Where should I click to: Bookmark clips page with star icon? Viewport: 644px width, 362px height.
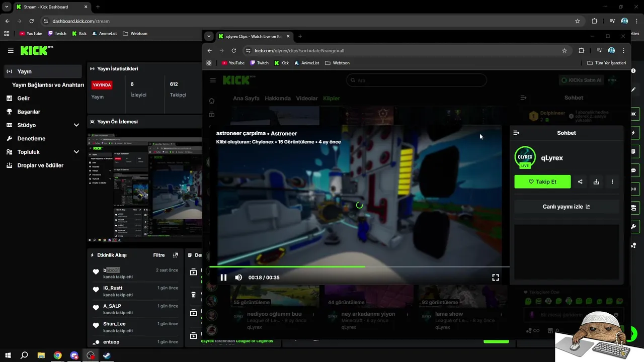(565, 51)
